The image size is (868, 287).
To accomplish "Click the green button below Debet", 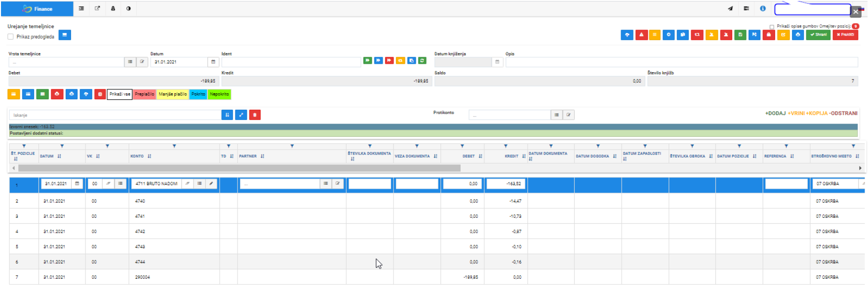I will coord(42,94).
